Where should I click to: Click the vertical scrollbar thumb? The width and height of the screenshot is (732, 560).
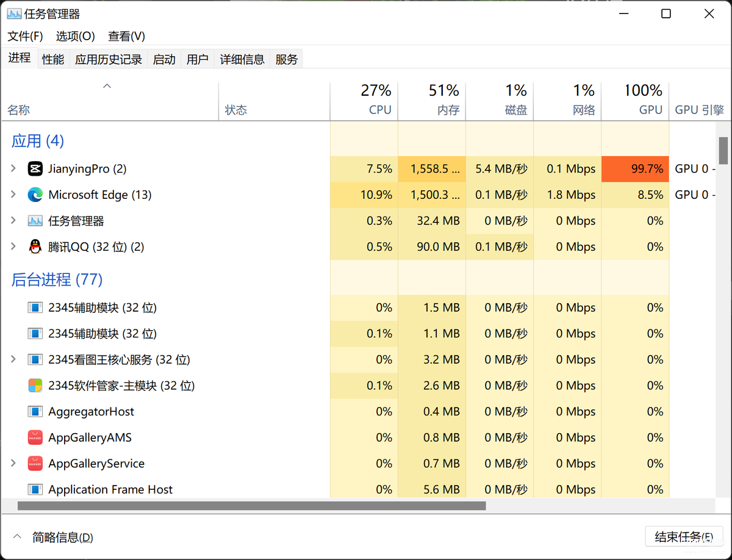(723, 151)
